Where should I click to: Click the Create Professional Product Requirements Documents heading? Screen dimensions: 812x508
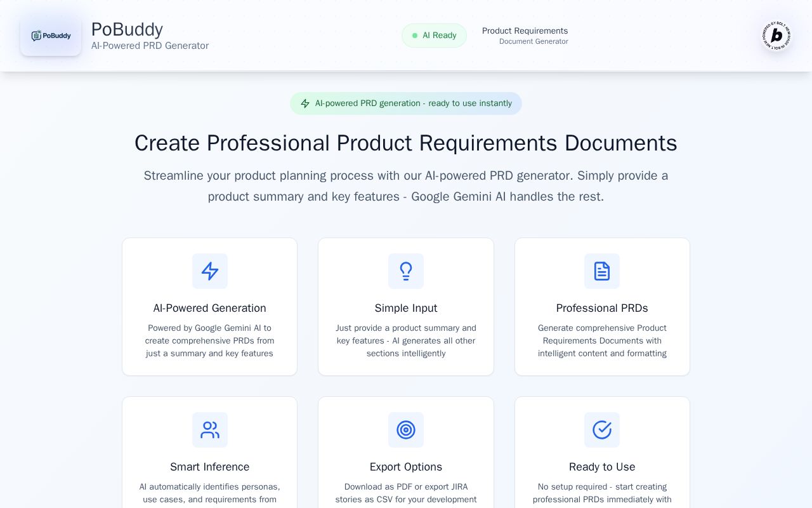click(406, 143)
